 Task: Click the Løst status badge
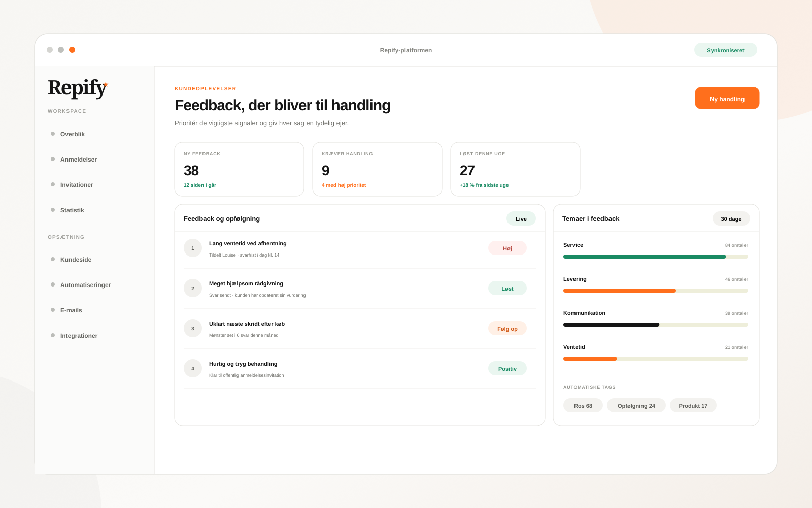pos(507,288)
